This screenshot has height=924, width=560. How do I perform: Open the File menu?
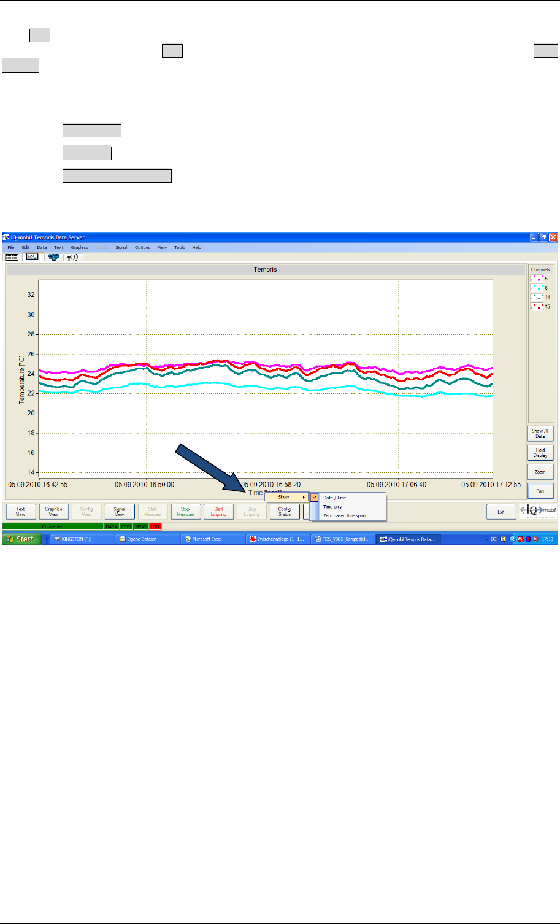pos(11,248)
